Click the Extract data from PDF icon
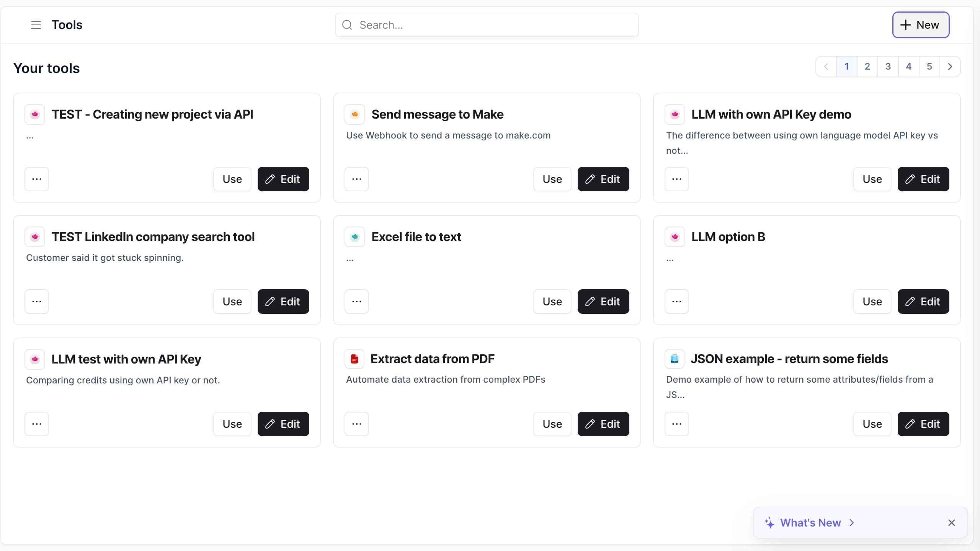The image size is (980, 551). [x=354, y=359]
